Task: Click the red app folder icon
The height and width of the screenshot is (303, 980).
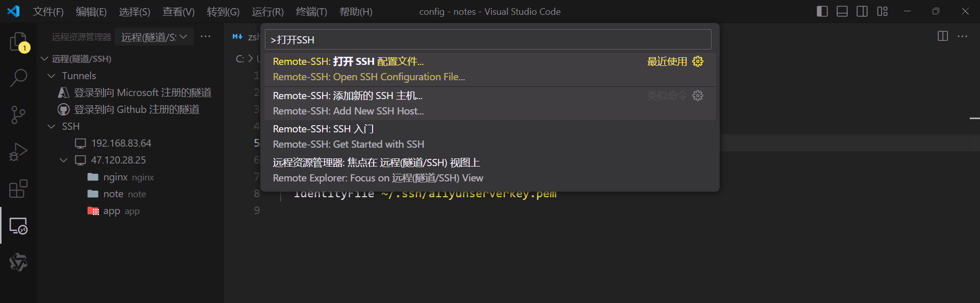Action: click(93, 211)
